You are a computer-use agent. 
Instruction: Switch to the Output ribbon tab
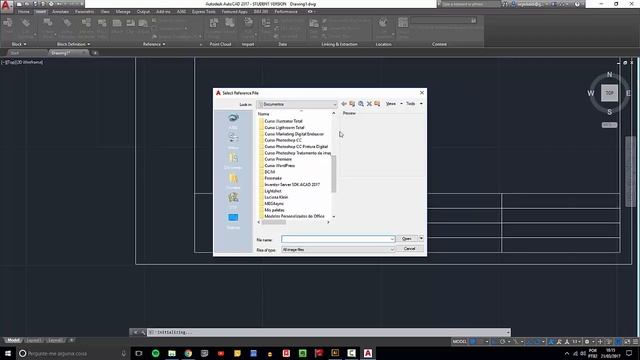tap(143, 12)
